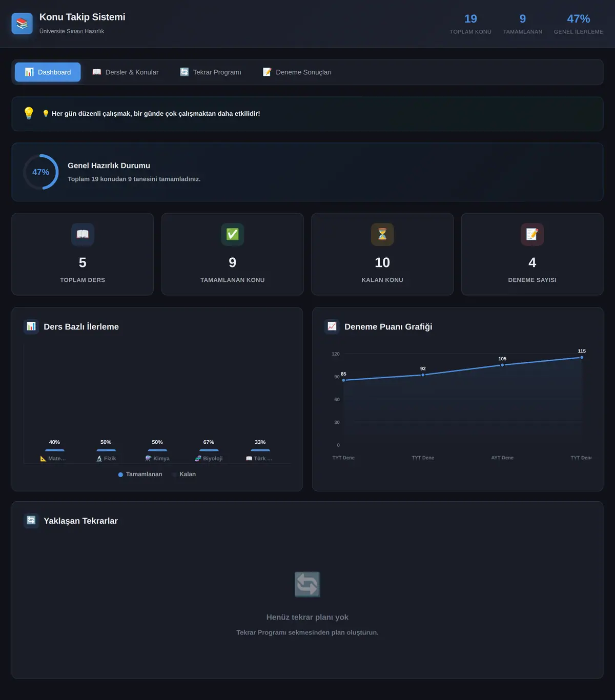Screen dimensions: 615x700
Task: Click the open book icon above Toplam Ders
Action: point(83,234)
